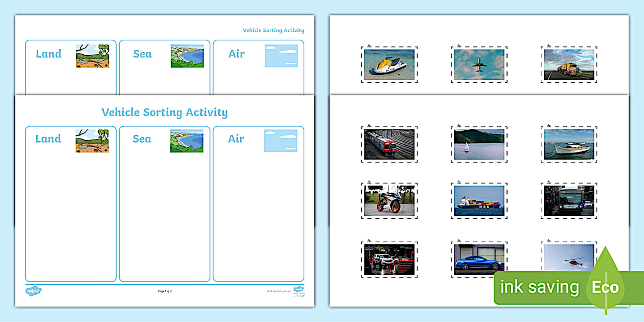Select the city bus picture card

tap(568, 200)
